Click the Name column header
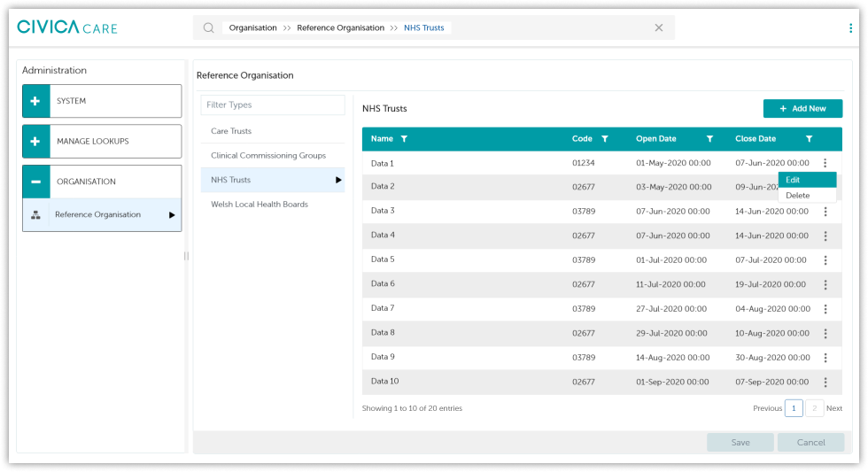This screenshot has width=868, height=472. 382,139
